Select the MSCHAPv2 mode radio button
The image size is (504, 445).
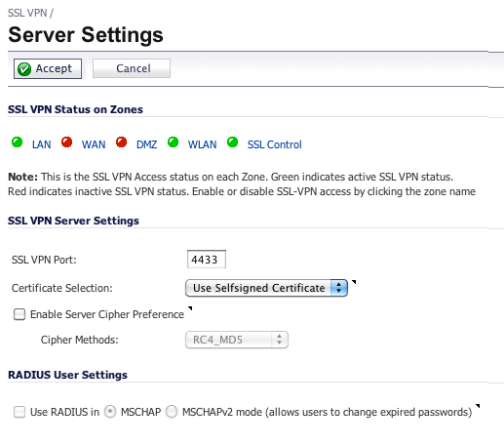(x=172, y=412)
